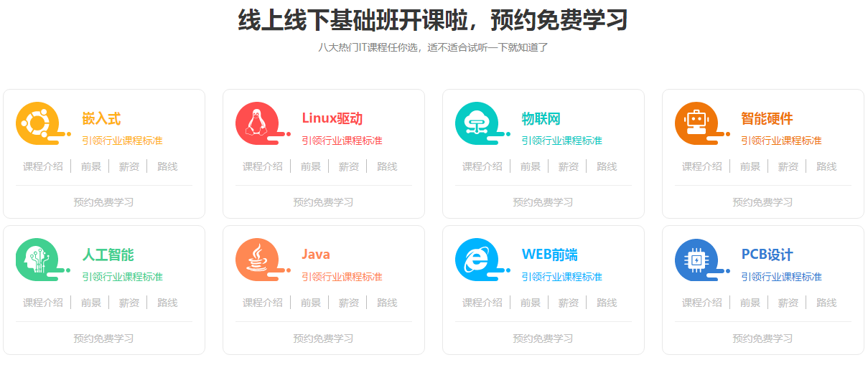868x365 pixels.
Task: Open the PCB设计 course title
Action: pos(767,255)
